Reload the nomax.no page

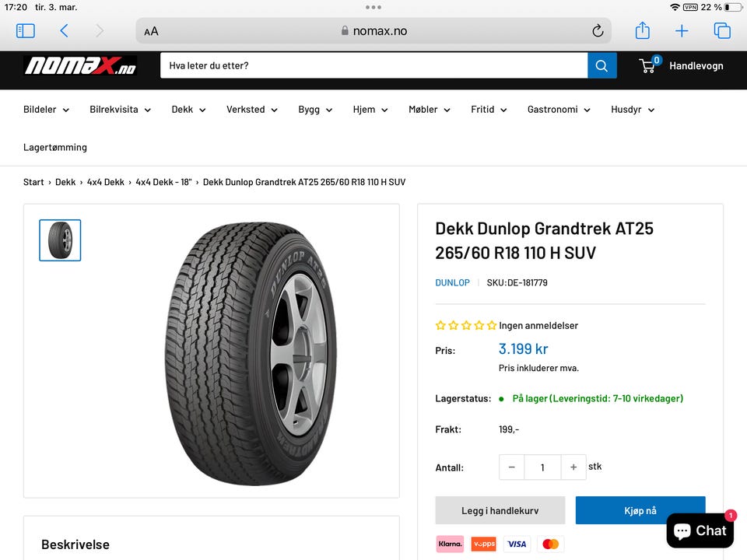point(598,31)
